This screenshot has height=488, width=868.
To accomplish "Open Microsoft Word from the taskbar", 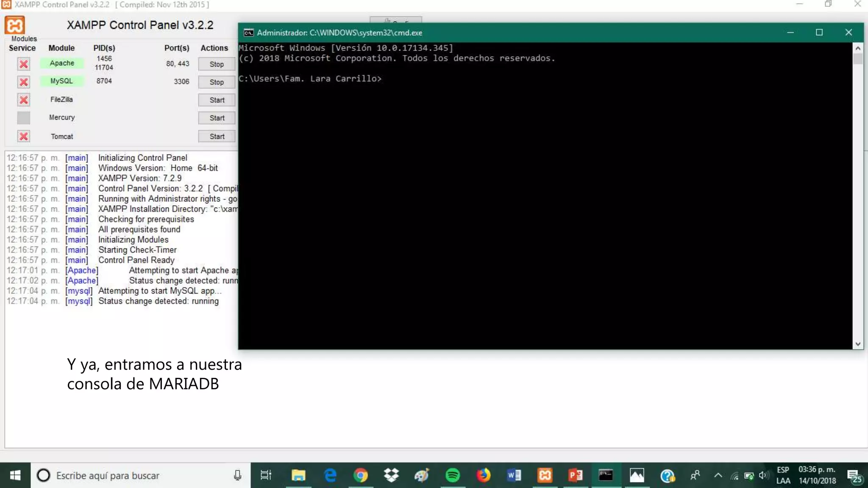I will pyautogui.click(x=514, y=475).
